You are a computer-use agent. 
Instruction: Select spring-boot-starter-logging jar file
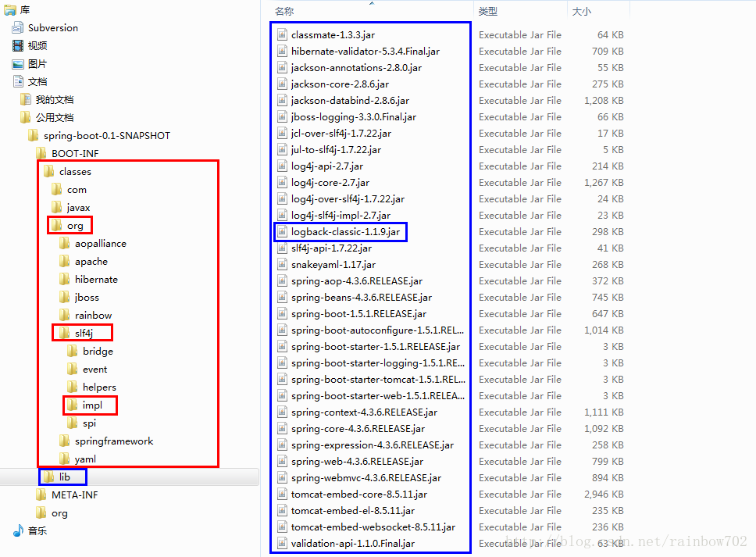[378, 362]
